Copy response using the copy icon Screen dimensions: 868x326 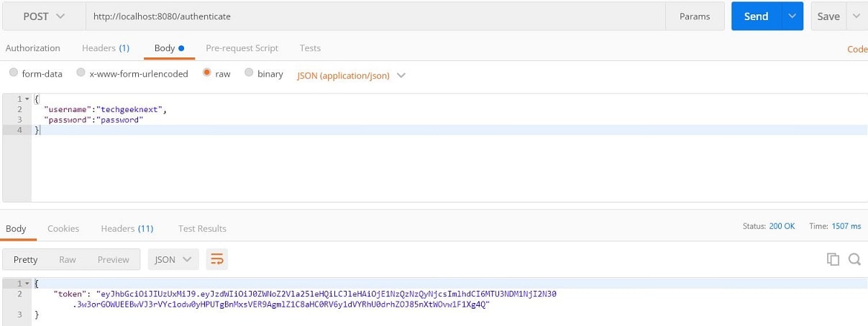pos(833,259)
